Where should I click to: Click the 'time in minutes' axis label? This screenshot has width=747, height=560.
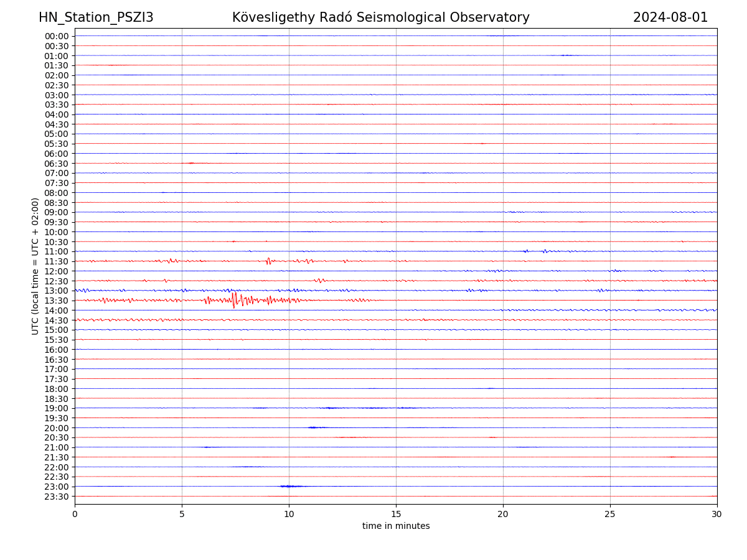(x=396, y=526)
